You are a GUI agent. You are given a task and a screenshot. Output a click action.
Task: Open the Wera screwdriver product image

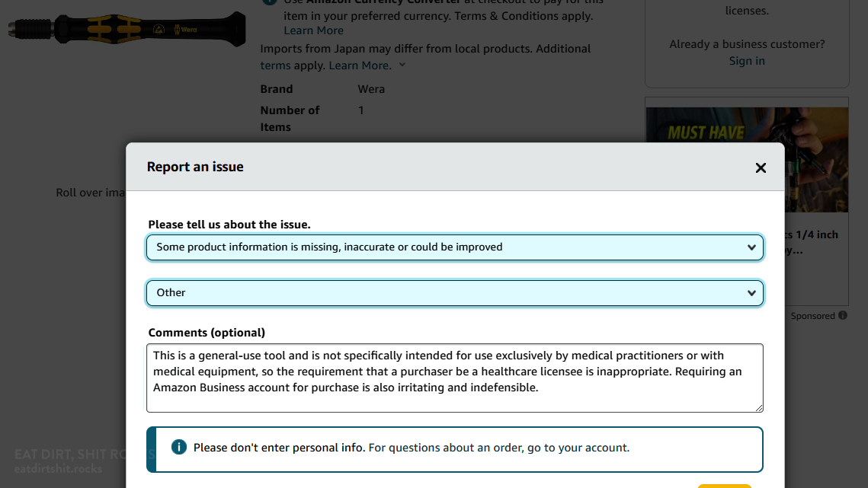click(127, 29)
